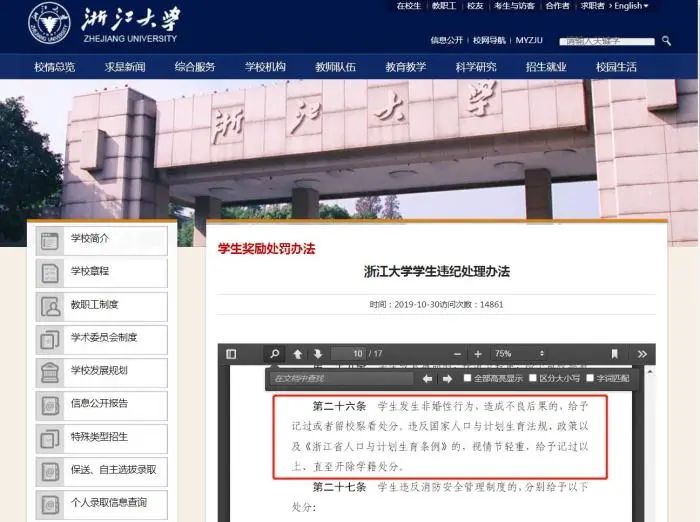Open 教育教学 navigation menu
The width and height of the screenshot is (700, 522).
(406, 67)
